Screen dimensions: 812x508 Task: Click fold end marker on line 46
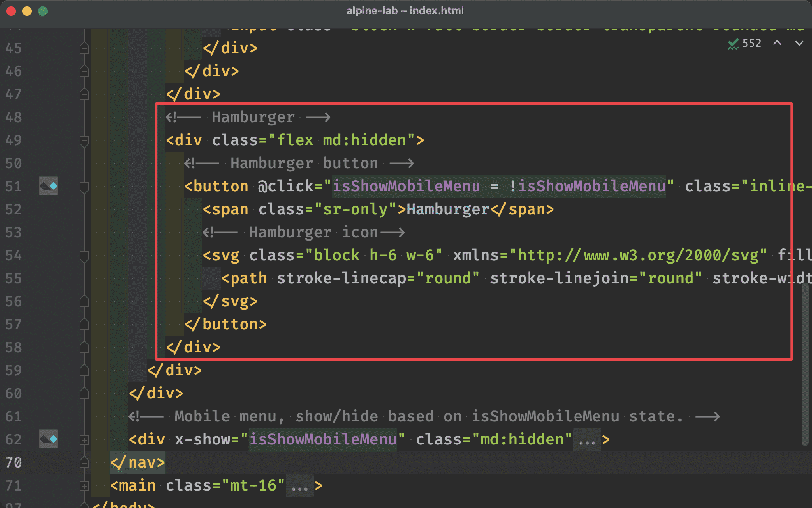tap(84, 71)
